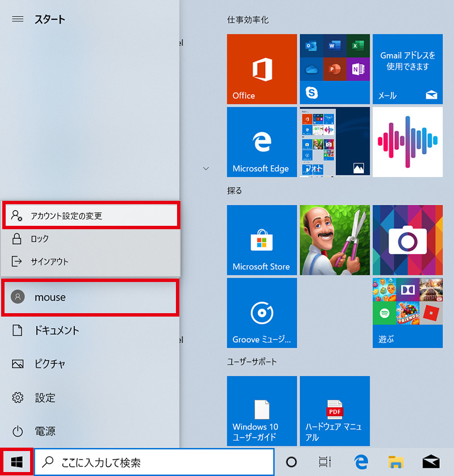Viewport: 454px width, 476px height.
Task: Click the 探る group header
Action: point(234,191)
